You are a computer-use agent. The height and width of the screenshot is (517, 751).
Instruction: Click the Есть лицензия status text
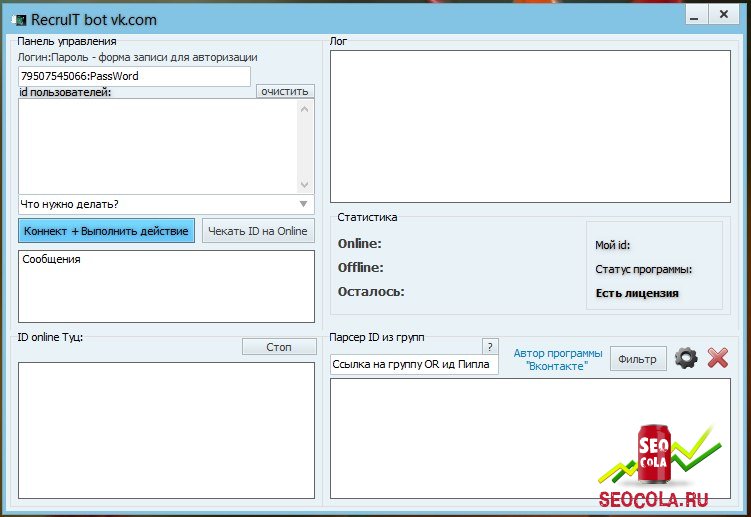(637, 293)
